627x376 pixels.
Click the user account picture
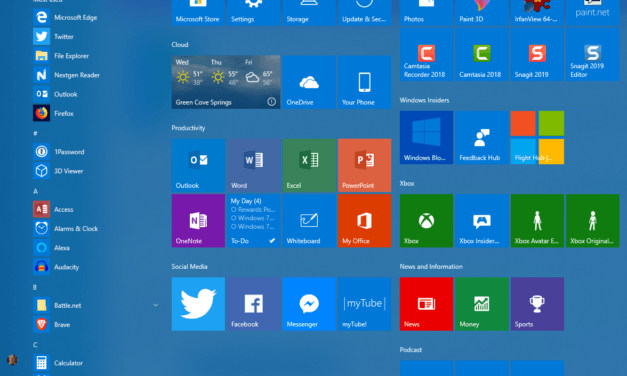tap(12, 360)
